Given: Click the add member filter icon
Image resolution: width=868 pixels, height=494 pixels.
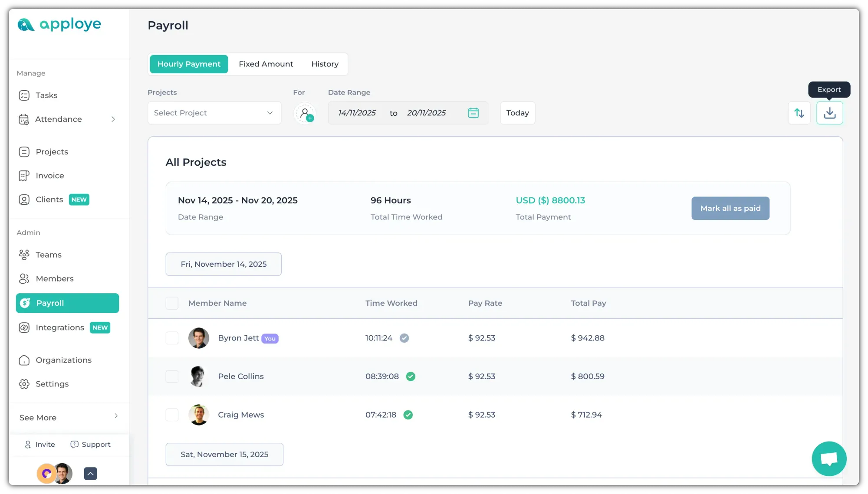Looking at the screenshot, I should [305, 113].
